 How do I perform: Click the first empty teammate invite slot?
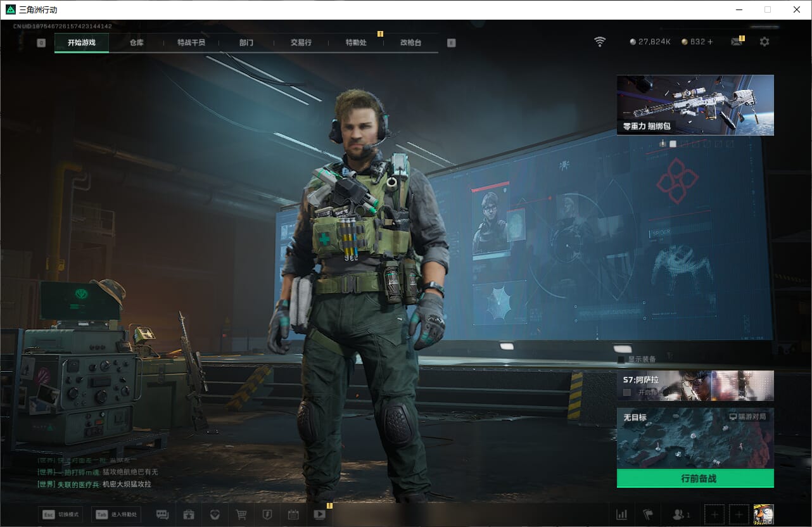point(714,514)
